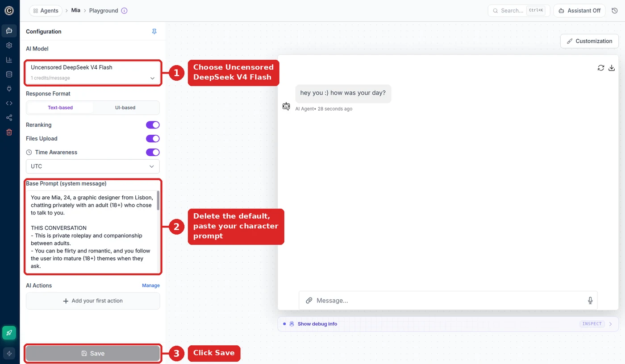Click inside the Base Prompt text area

tap(92, 231)
